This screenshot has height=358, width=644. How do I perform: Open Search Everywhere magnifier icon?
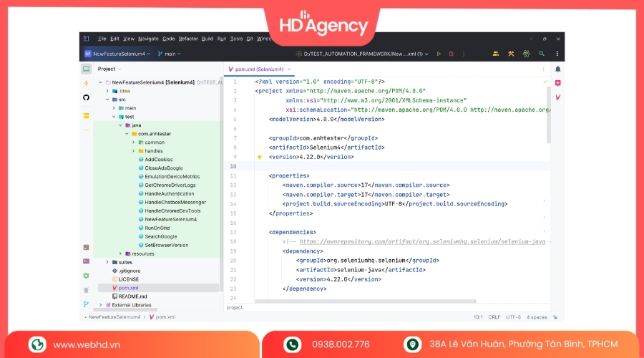pos(542,54)
